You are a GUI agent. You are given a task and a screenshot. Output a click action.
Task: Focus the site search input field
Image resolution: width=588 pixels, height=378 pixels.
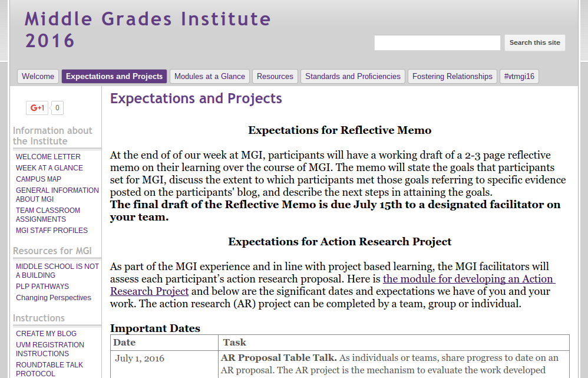(x=437, y=42)
